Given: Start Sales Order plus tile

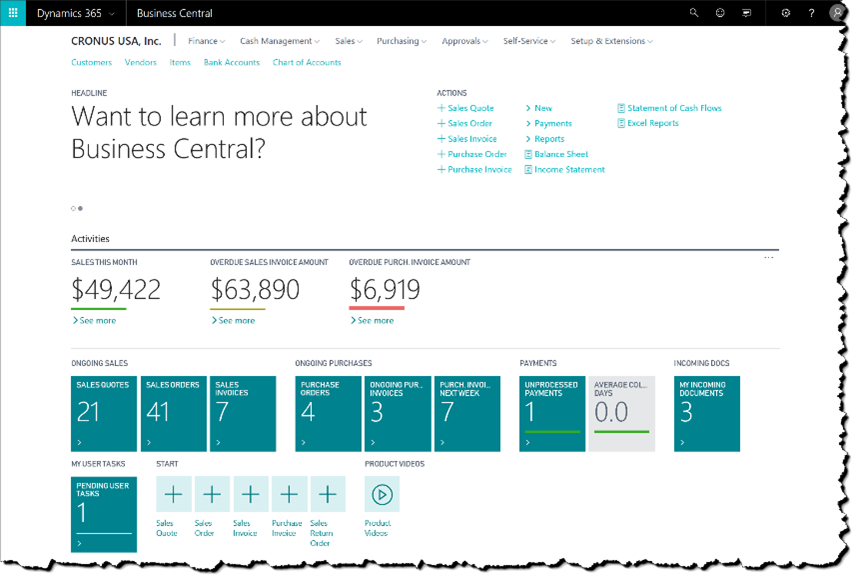Looking at the screenshot, I should click(x=212, y=494).
